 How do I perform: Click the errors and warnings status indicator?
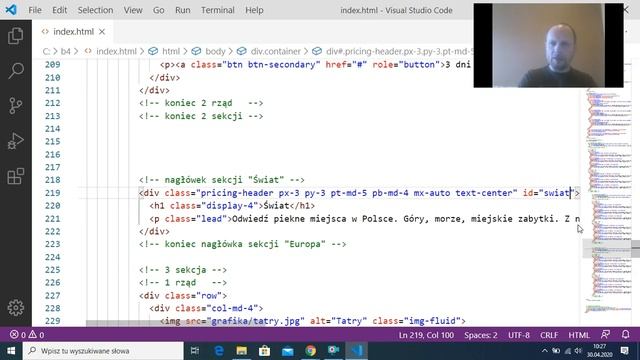pyautogui.click(x=27, y=335)
